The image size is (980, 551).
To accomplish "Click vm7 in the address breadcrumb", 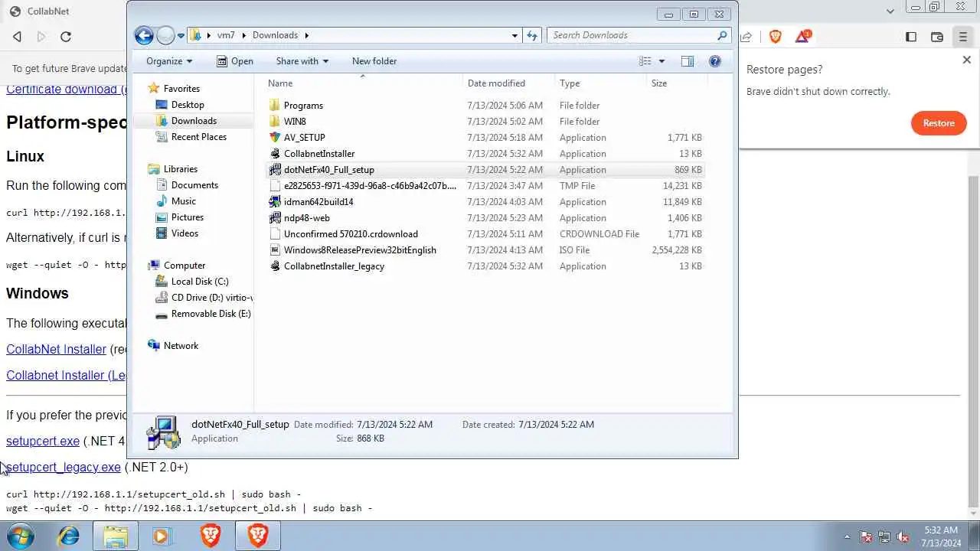I will [x=226, y=35].
